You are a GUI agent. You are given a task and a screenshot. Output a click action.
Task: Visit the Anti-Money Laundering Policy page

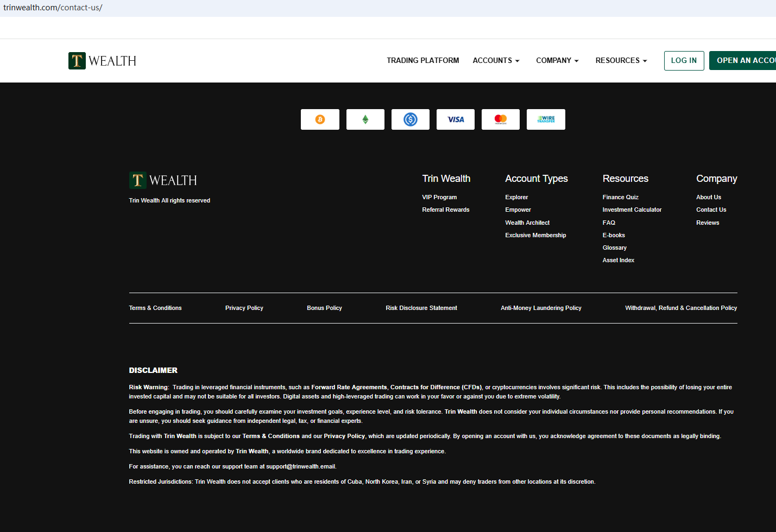[x=541, y=308]
